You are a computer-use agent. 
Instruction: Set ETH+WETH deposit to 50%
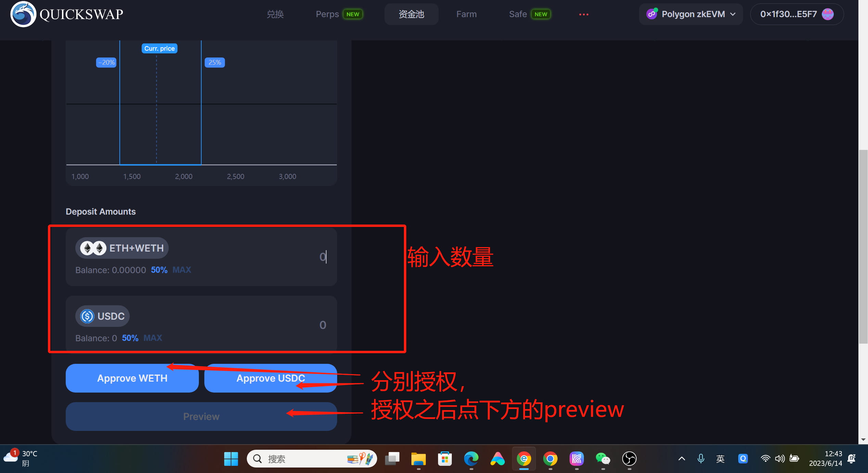(x=159, y=270)
